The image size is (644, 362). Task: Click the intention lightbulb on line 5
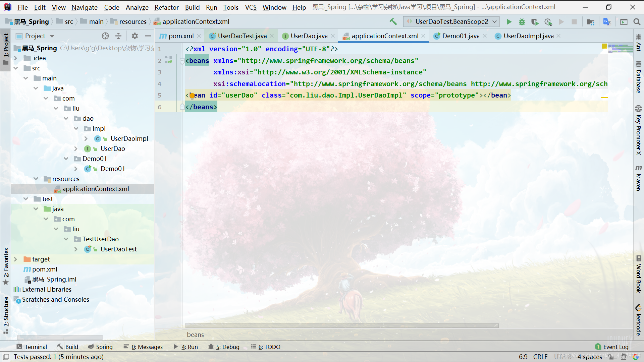pos(192,96)
